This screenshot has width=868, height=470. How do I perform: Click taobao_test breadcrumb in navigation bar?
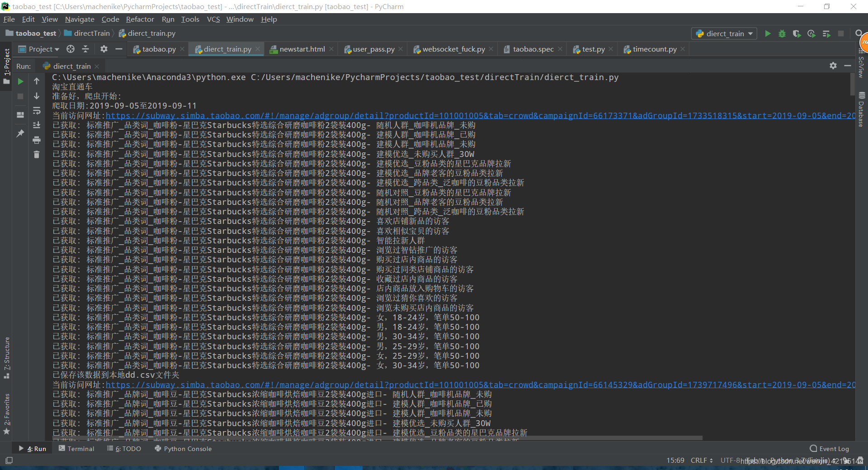[31, 33]
